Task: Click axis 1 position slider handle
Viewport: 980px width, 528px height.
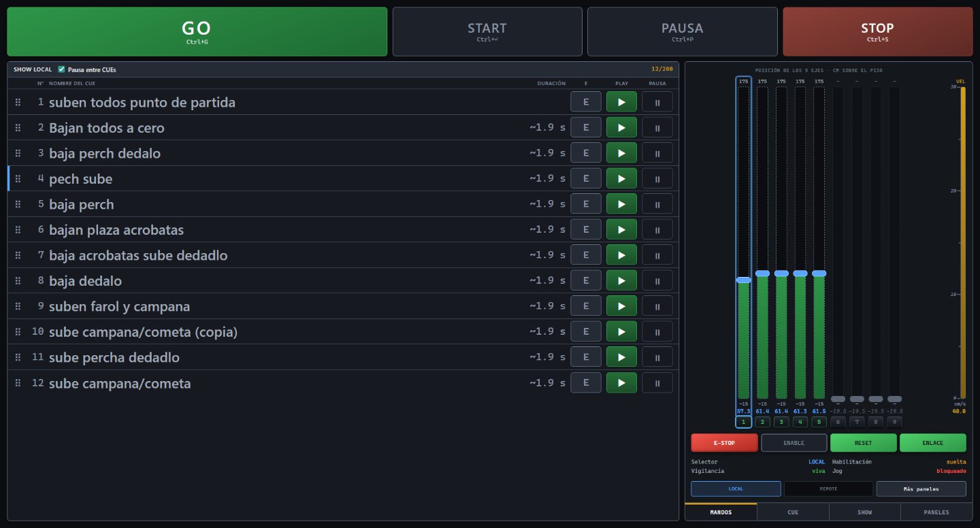Action: pos(743,280)
